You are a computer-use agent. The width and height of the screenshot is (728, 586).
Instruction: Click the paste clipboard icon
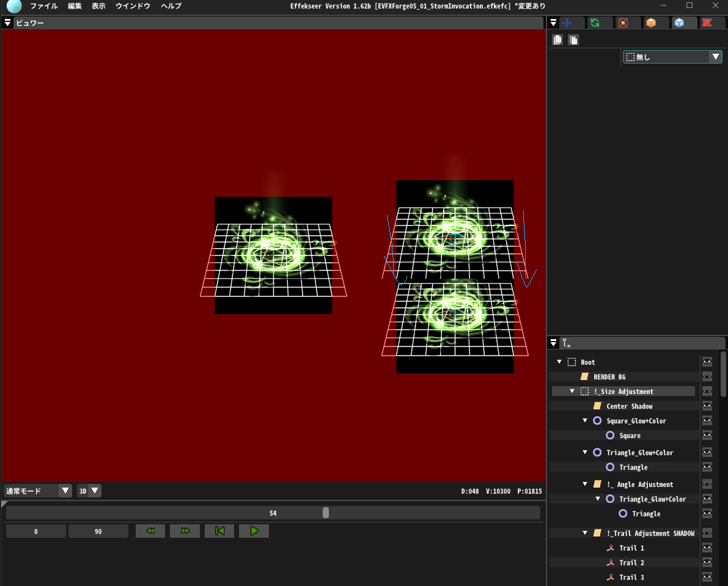coord(573,40)
